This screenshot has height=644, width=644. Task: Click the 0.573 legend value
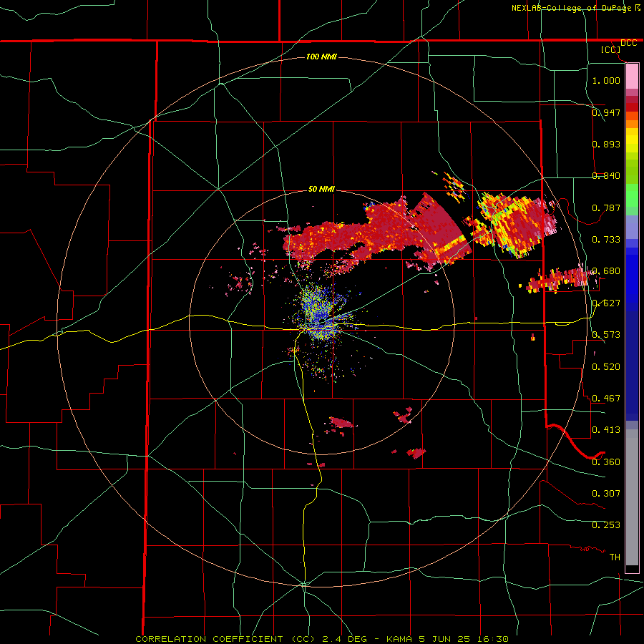(x=606, y=335)
